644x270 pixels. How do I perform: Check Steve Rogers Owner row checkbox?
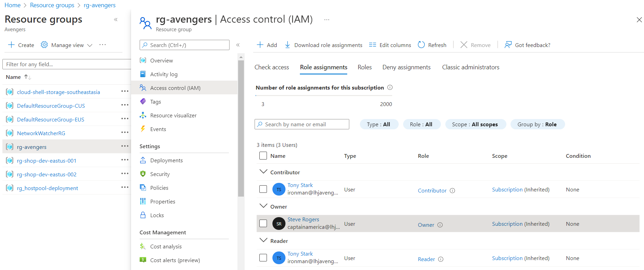(263, 223)
